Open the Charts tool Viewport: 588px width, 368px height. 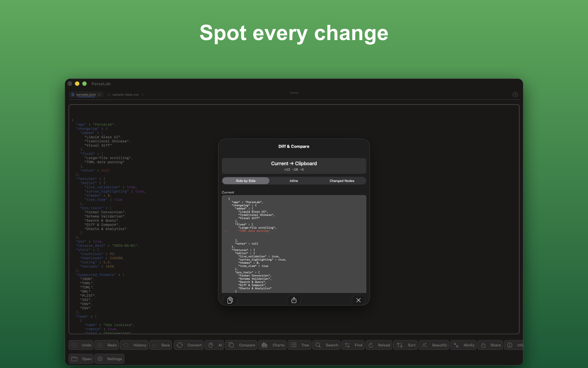pos(272,345)
